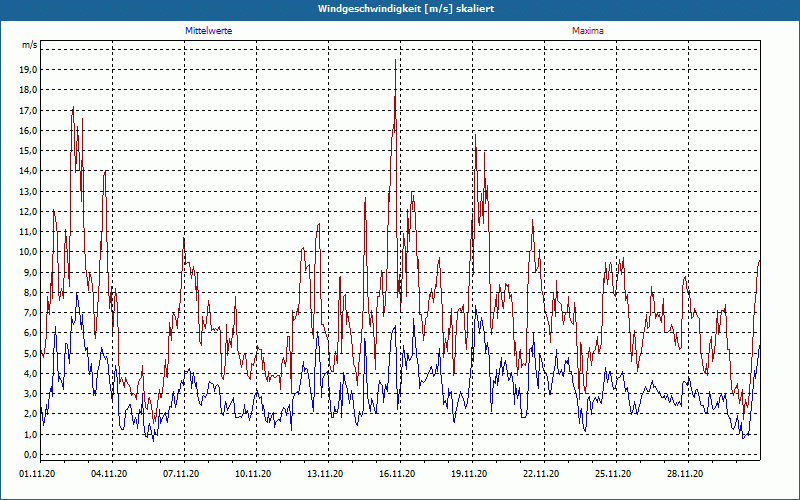Click the 0,0 y-axis value

coord(30,455)
